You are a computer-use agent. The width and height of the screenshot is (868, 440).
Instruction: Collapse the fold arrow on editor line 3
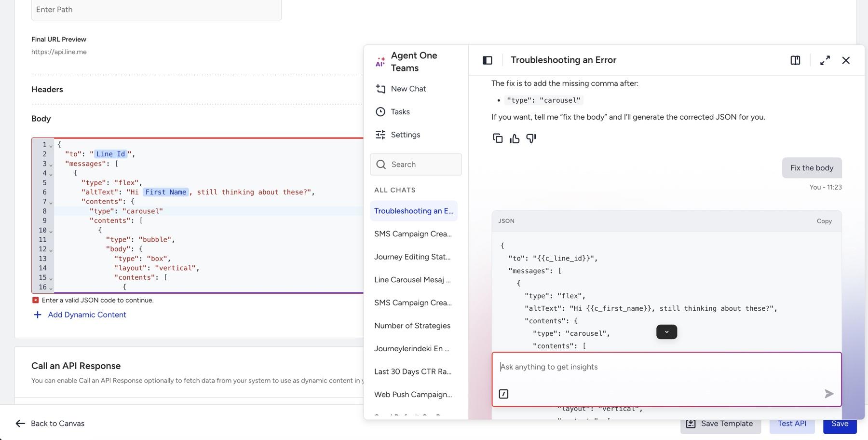tap(51, 165)
